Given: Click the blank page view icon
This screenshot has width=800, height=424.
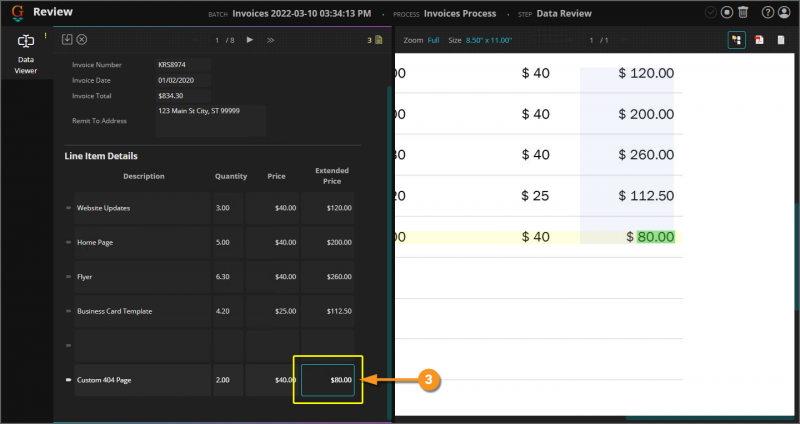Looking at the screenshot, I should [781, 40].
